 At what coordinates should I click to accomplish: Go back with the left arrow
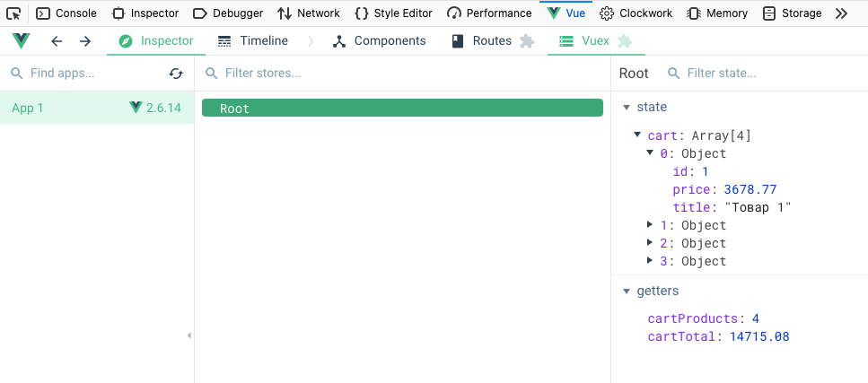57,41
